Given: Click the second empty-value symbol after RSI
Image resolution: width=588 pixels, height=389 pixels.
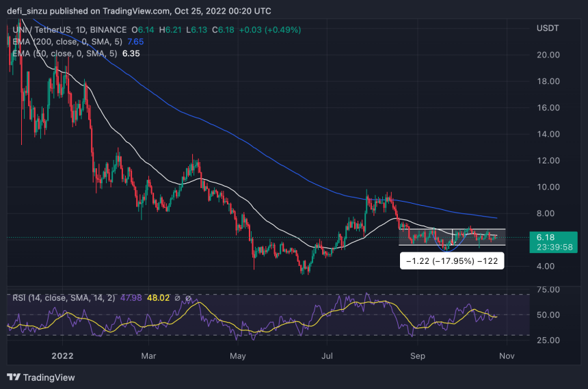Looking at the screenshot, I should point(188,298).
